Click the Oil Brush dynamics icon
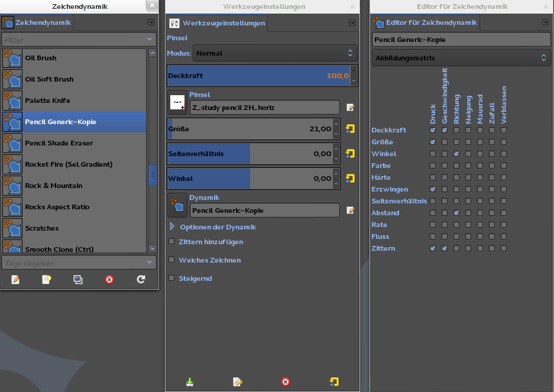 pos(12,59)
